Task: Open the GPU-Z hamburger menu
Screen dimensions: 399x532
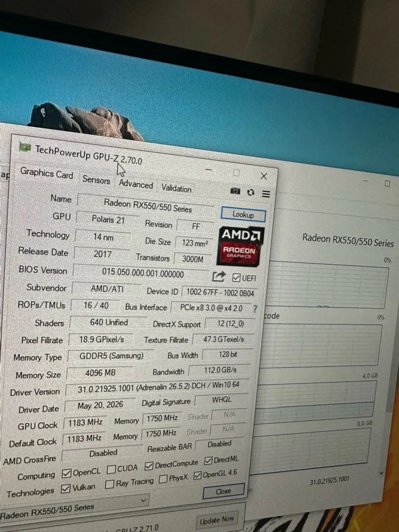Action: pos(266,194)
